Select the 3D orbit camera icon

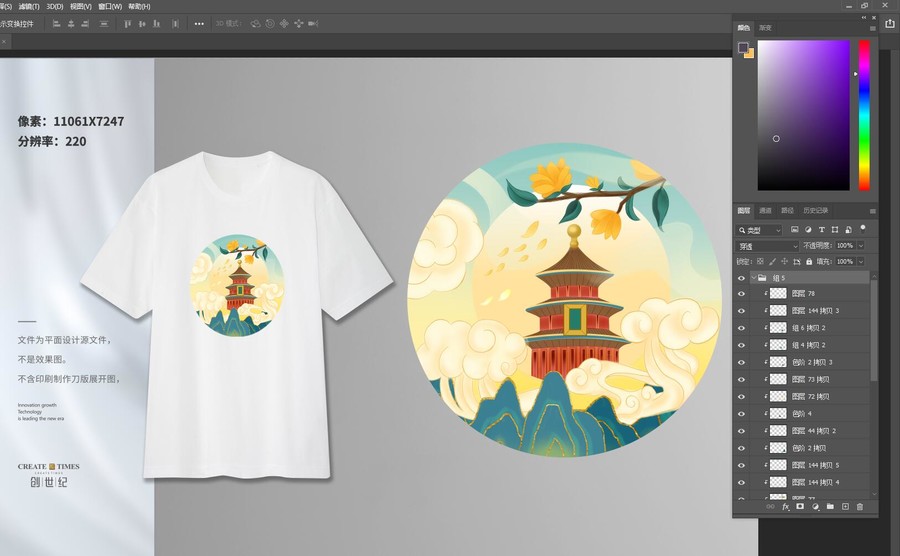tap(255, 24)
